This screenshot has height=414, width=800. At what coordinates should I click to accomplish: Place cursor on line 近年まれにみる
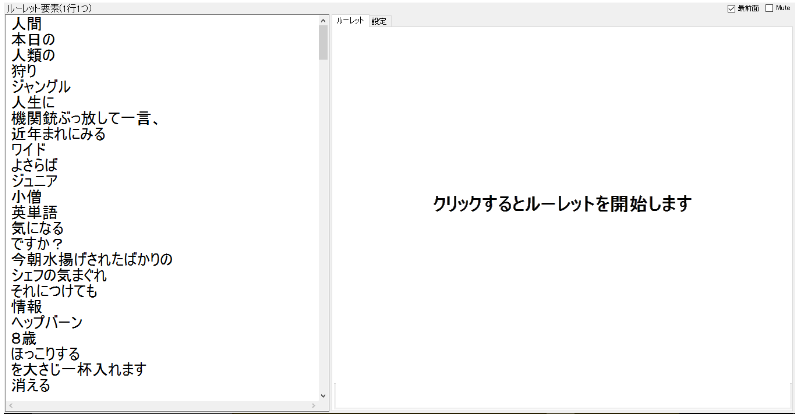[x=58, y=134]
